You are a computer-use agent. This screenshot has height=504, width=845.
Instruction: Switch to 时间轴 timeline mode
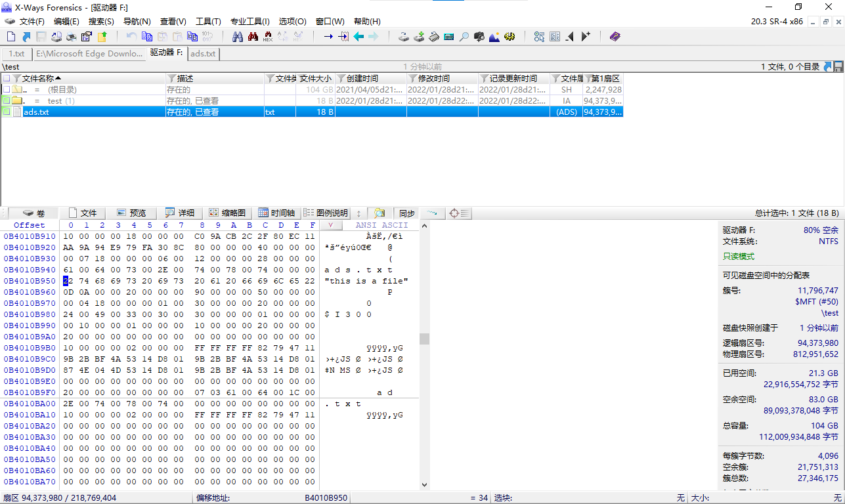coord(276,213)
